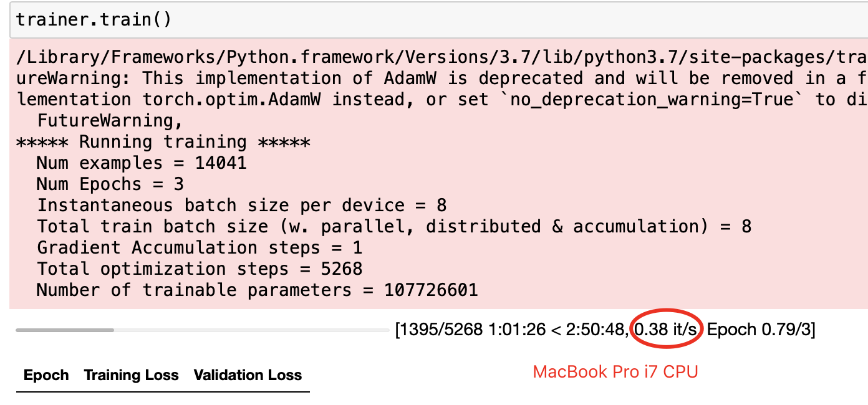Click the Number of trainable parameters line
Image resolution: width=868 pixels, height=405 pixels.
[x=257, y=290]
